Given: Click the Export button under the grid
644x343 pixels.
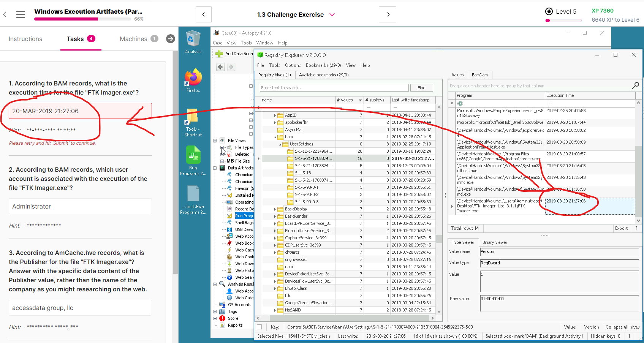Looking at the screenshot, I should pyautogui.click(x=621, y=228).
